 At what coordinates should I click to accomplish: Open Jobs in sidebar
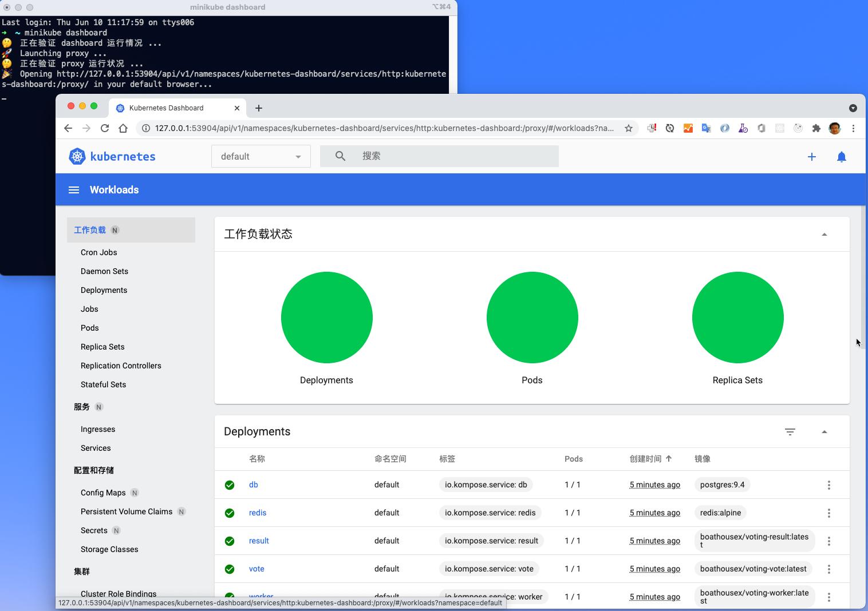coord(89,309)
